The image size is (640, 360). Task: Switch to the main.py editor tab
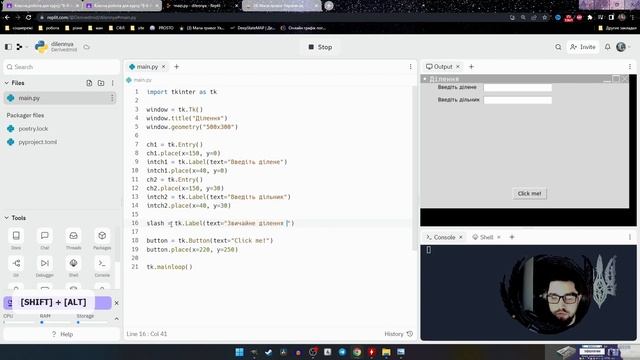click(x=144, y=67)
